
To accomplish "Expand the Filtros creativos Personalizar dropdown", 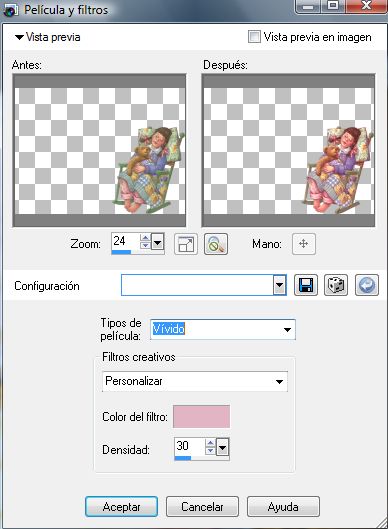I will coord(279,382).
